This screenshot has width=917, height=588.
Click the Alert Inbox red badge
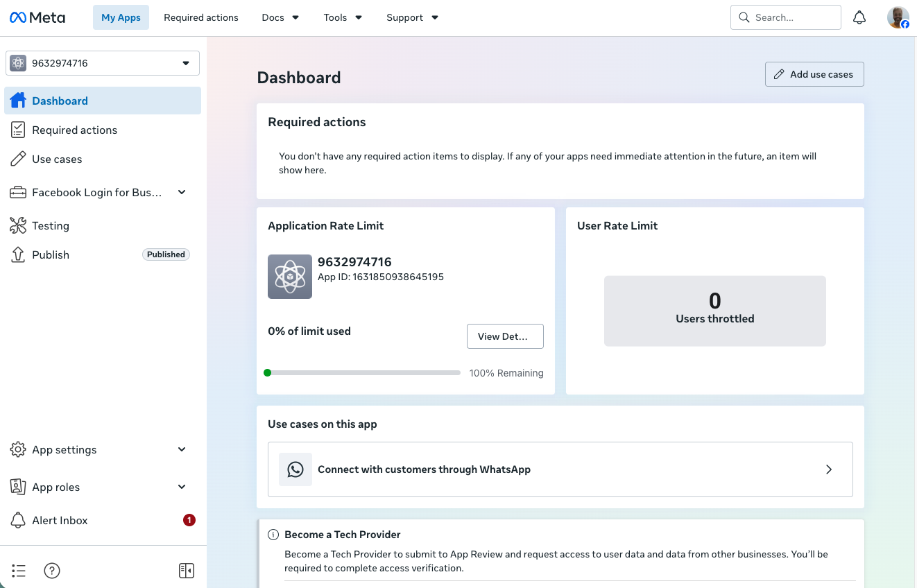189,520
